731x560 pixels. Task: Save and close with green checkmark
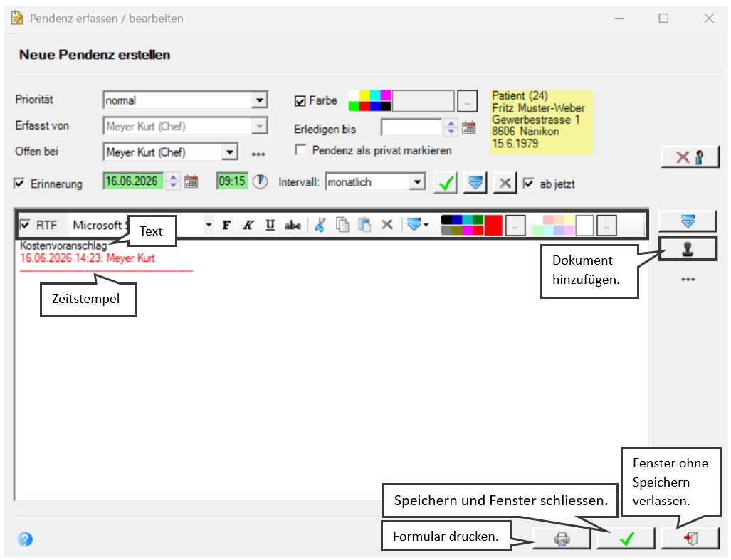pyautogui.click(x=626, y=539)
